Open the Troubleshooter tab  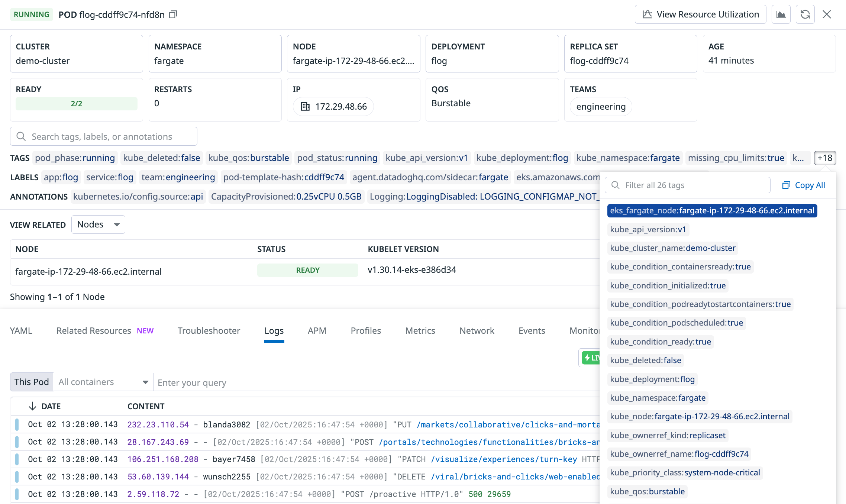[x=209, y=330]
